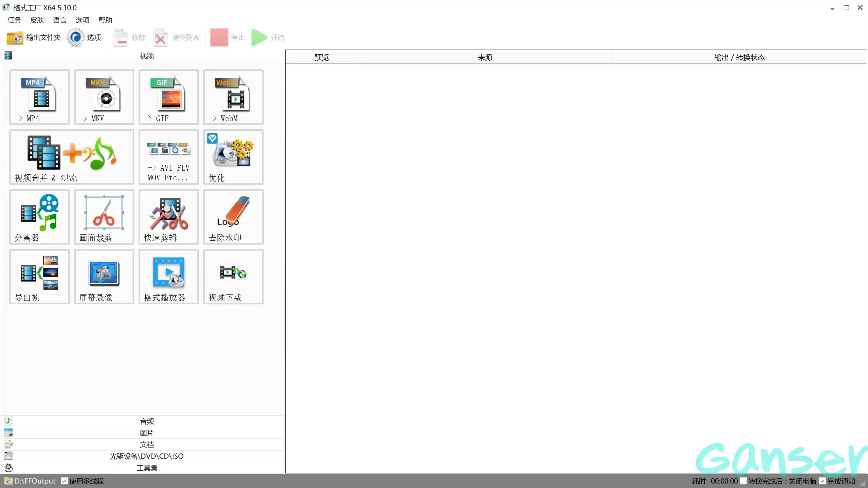Start the screen recorder (屏幕录像)
868x488 pixels.
click(104, 276)
